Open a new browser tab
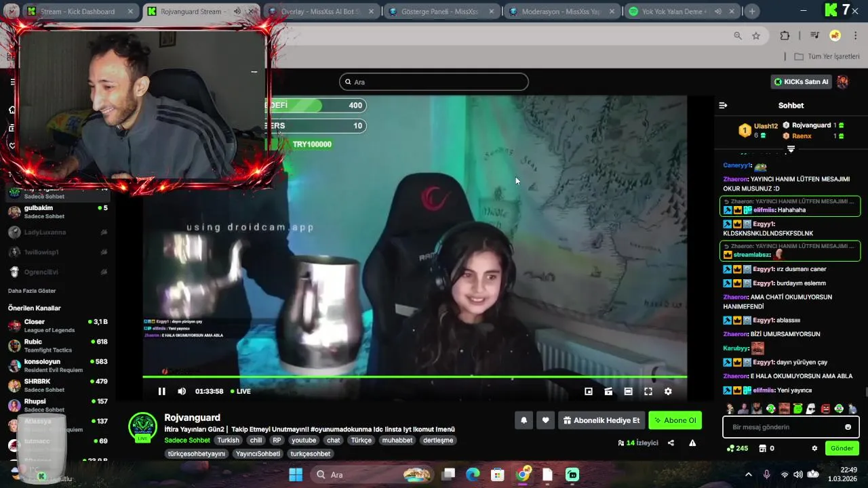Viewport: 868px width, 488px height. coord(751,12)
